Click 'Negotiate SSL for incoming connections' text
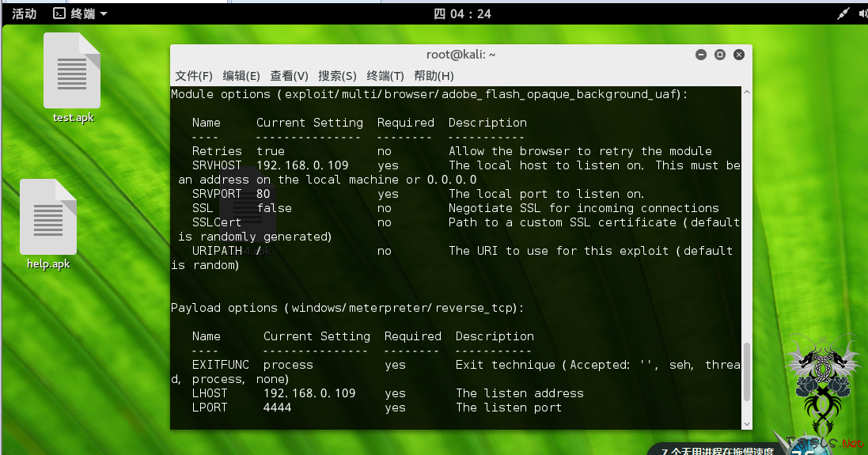Viewport: 868px width, 455px height. [583, 208]
